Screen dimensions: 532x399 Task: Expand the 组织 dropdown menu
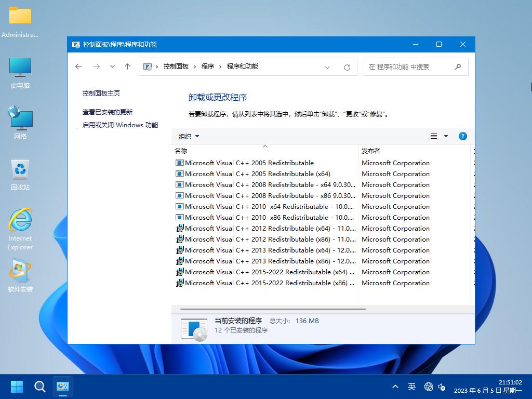pos(189,136)
